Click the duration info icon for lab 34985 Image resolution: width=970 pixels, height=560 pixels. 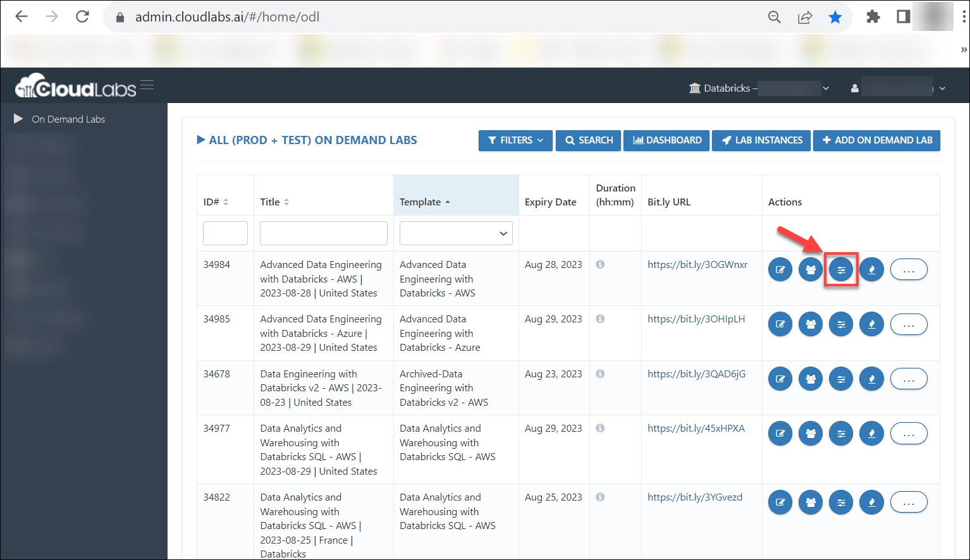[x=600, y=319]
